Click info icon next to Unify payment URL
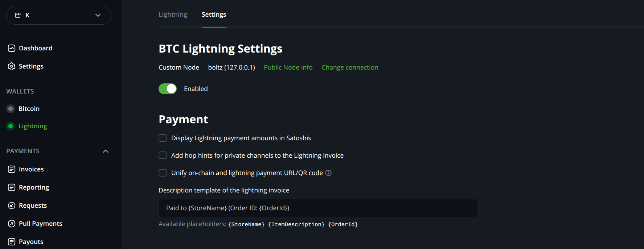The height and width of the screenshot is (249, 644). pyautogui.click(x=328, y=173)
